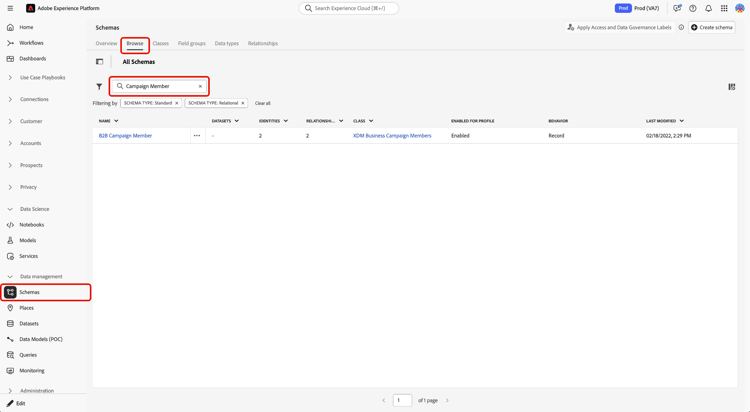Viewport: 750px width, 412px height.
Task: Expand the Prospects section
Action: click(x=10, y=166)
